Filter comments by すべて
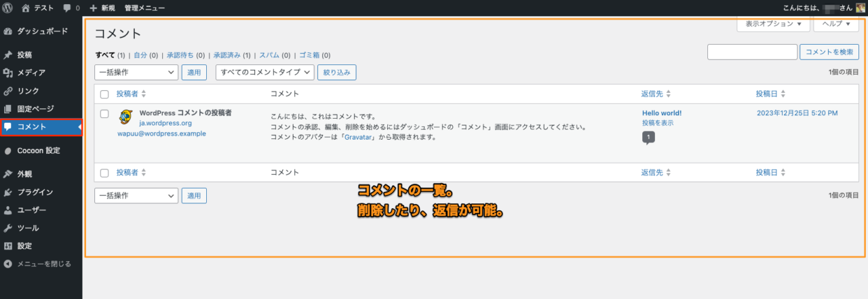The height and width of the screenshot is (299, 868). point(105,55)
